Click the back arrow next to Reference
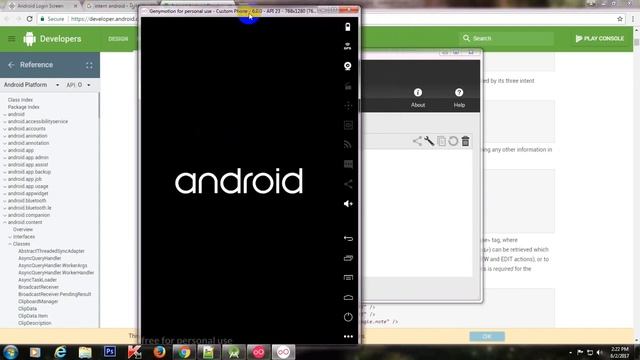Viewport: 640px width, 360px height. point(11,65)
